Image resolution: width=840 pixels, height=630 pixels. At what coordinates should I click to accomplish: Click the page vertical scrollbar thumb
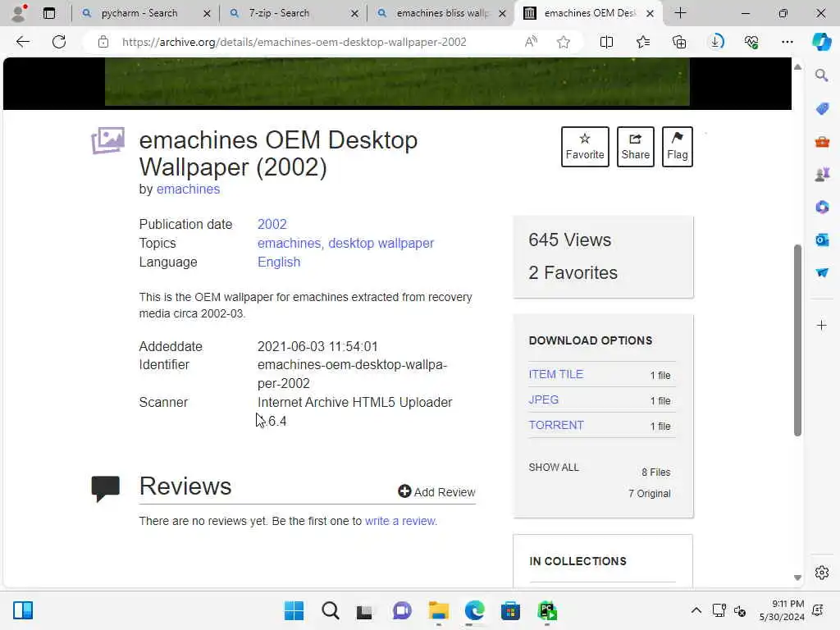(797, 340)
